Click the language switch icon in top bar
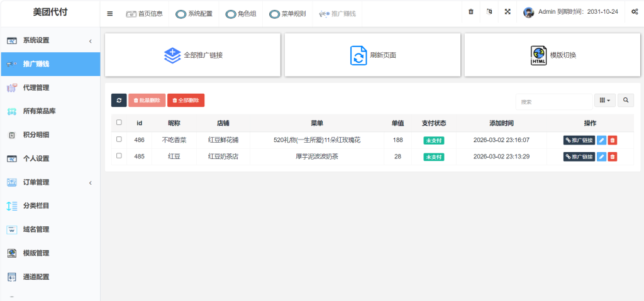This screenshot has width=644, height=301. [x=489, y=12]
